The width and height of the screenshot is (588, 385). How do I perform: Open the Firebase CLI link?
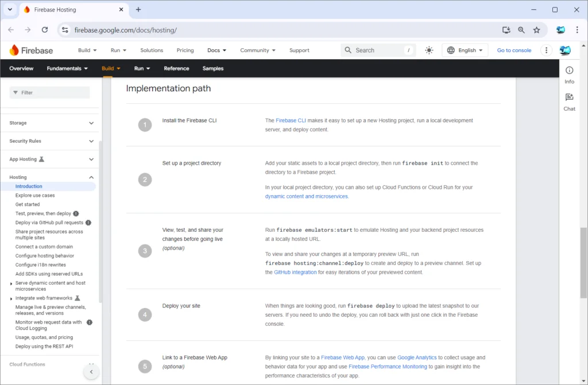(x=291, y=120)
